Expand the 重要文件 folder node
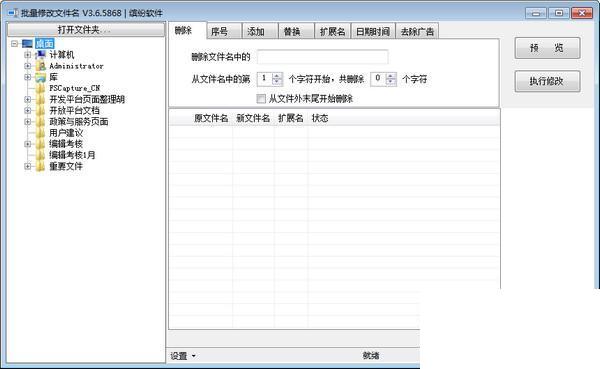Viewport: 600px width, 369px height. [28, 166]
